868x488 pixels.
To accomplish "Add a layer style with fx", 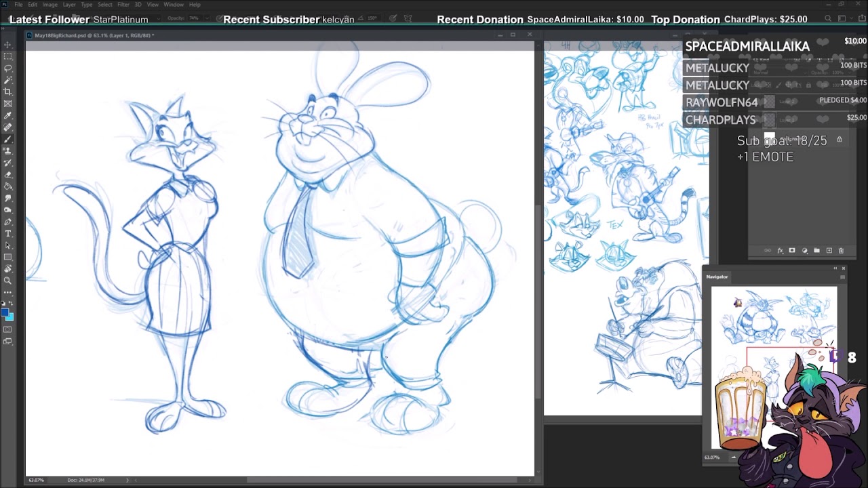I will tap(780, 251).
